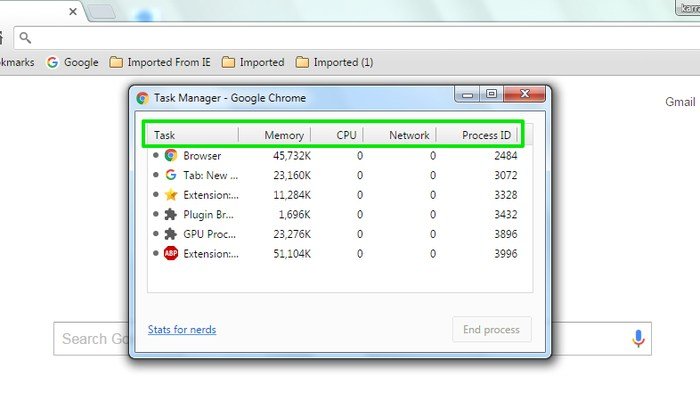This screenshot has width=700, height=393.
Task: Click process ID 3072
Action: [505, 176]
